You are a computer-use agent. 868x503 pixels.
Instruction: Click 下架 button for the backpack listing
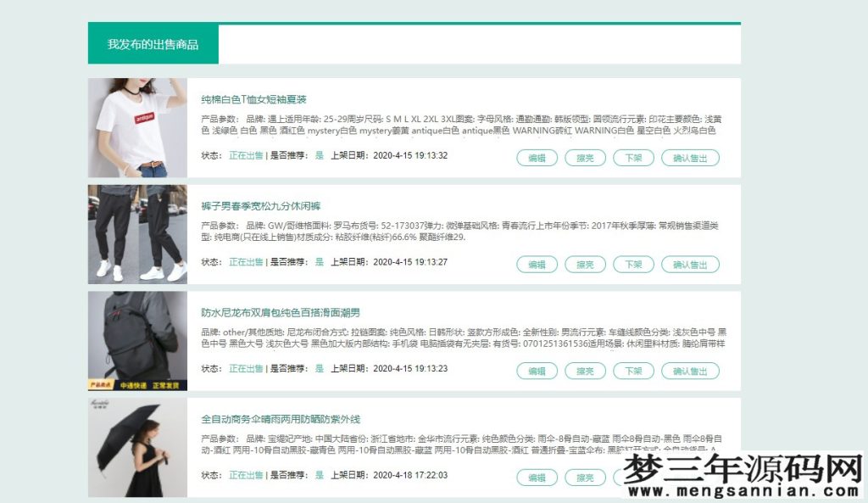[x=632, y=371]
